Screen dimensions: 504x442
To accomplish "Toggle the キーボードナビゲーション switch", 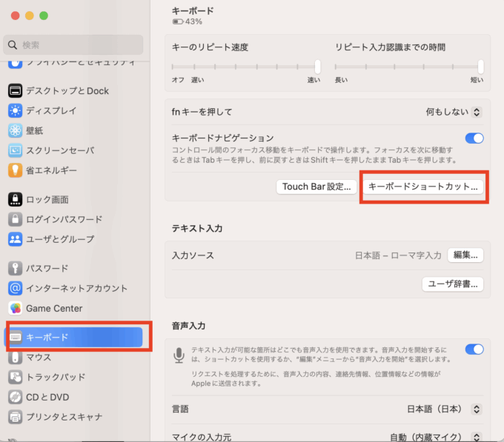I will coord(474,138).
